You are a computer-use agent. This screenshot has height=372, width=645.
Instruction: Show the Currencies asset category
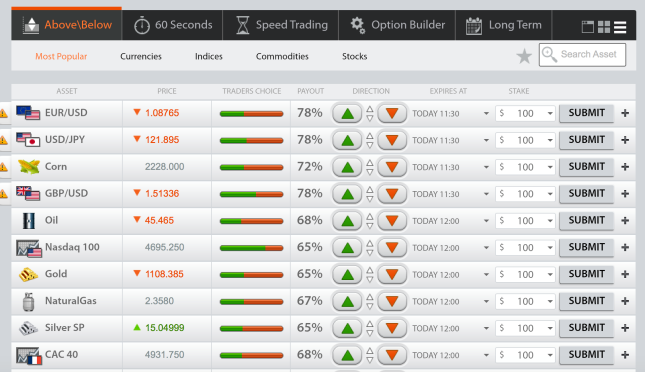tap(141, 56)
